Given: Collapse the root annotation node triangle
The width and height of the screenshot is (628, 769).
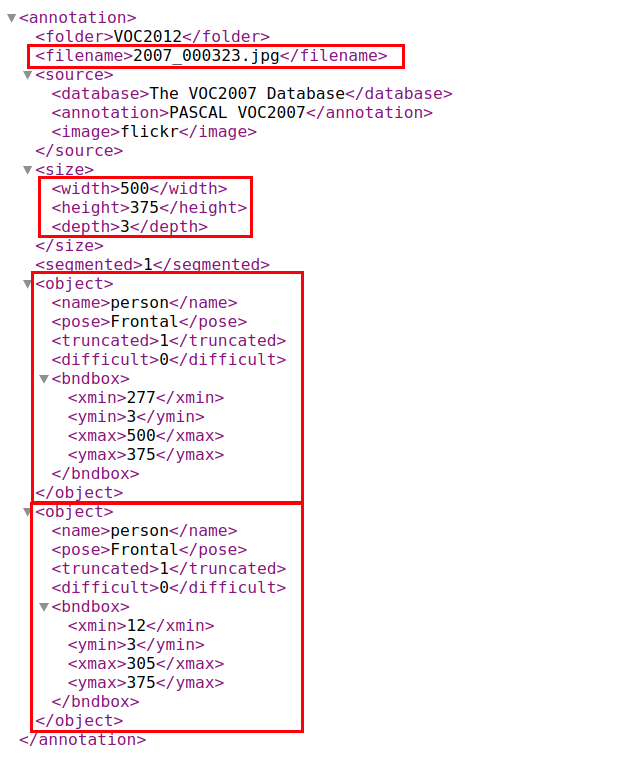Looking at the screenshot, I should point(12,18).
